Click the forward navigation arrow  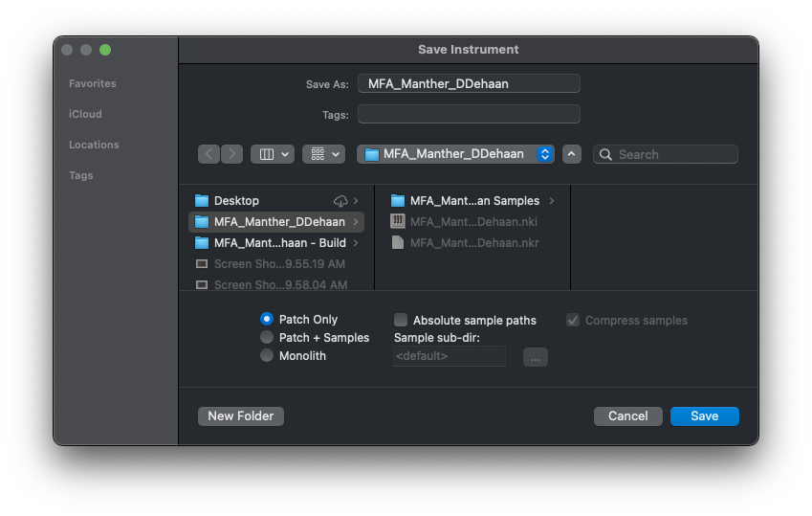[232, 154]
